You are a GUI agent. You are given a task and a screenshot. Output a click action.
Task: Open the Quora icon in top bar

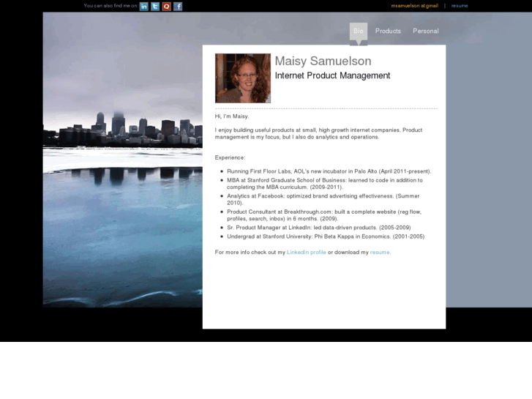(x=166, y=6)
